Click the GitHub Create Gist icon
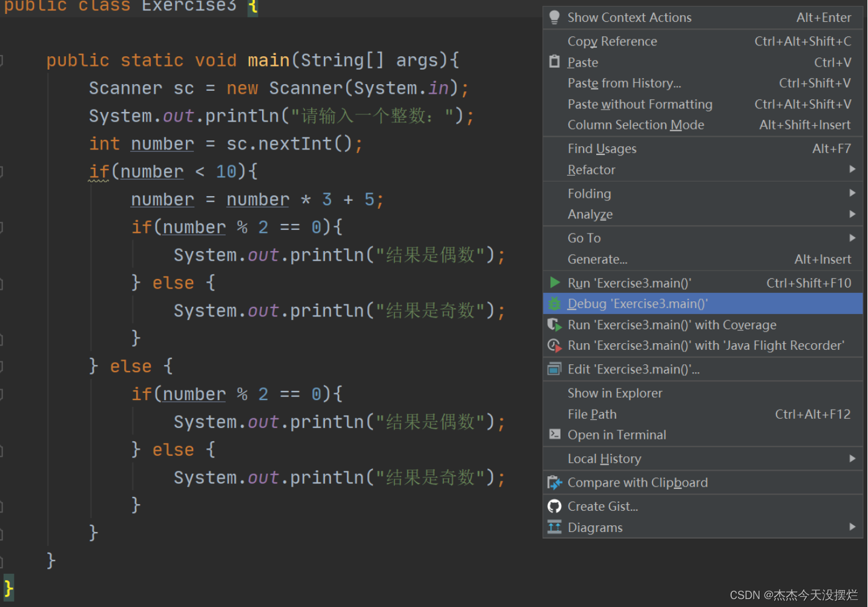This screenshot has height=607, width=868. (554, 506)
